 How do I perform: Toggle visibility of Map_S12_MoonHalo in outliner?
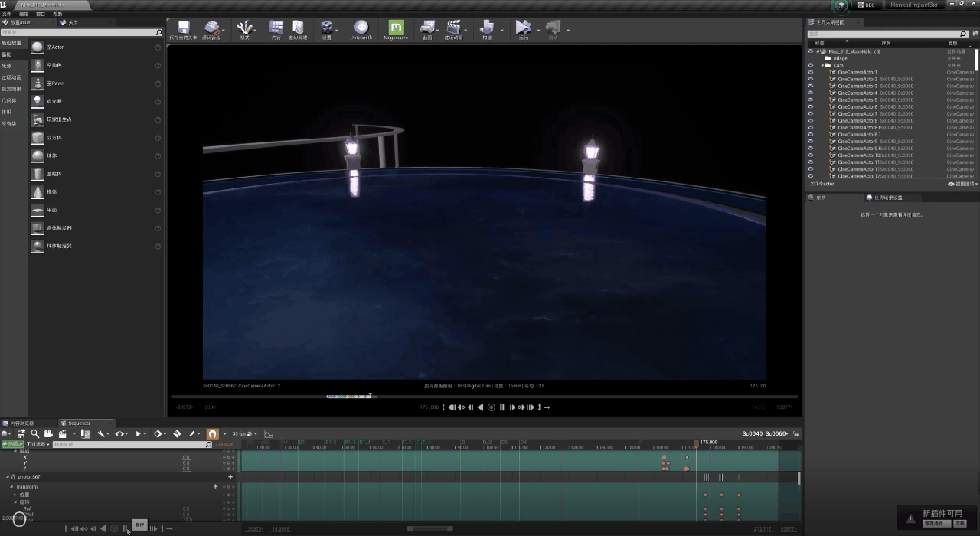point(811,51)
